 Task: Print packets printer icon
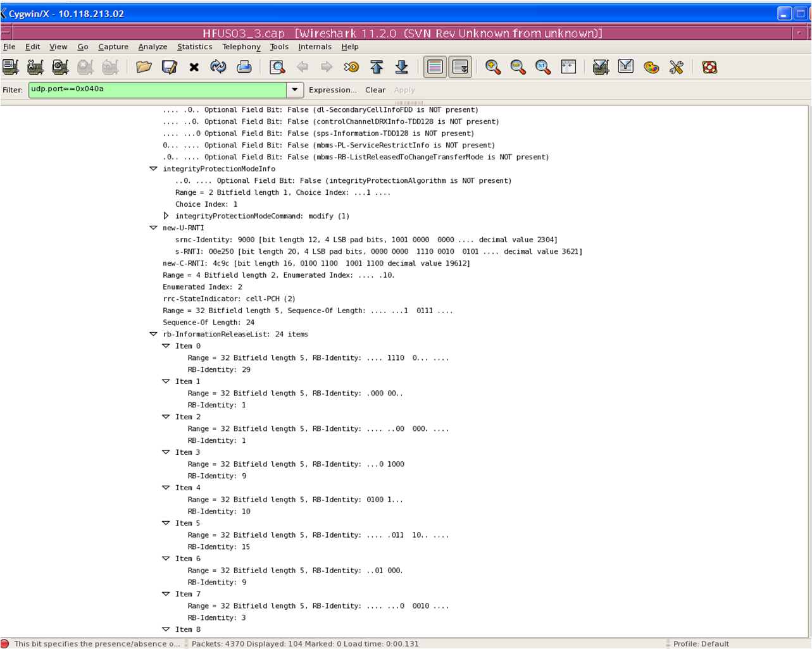244,67
